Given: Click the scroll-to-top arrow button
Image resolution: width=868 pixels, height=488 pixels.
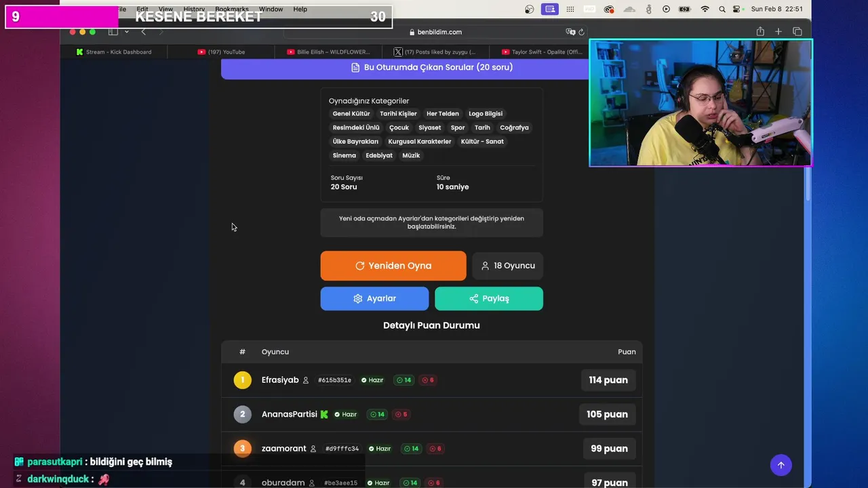Looking at the screenshot, I should [781, 465].
